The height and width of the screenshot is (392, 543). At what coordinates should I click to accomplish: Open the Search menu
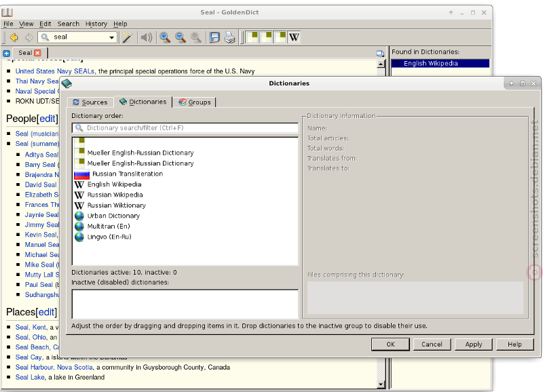(x=69, y=24)
